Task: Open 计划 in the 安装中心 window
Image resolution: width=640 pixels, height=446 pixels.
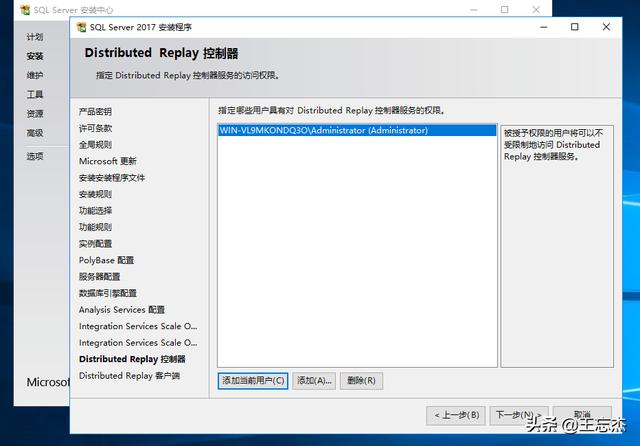Action: [35, 37]
